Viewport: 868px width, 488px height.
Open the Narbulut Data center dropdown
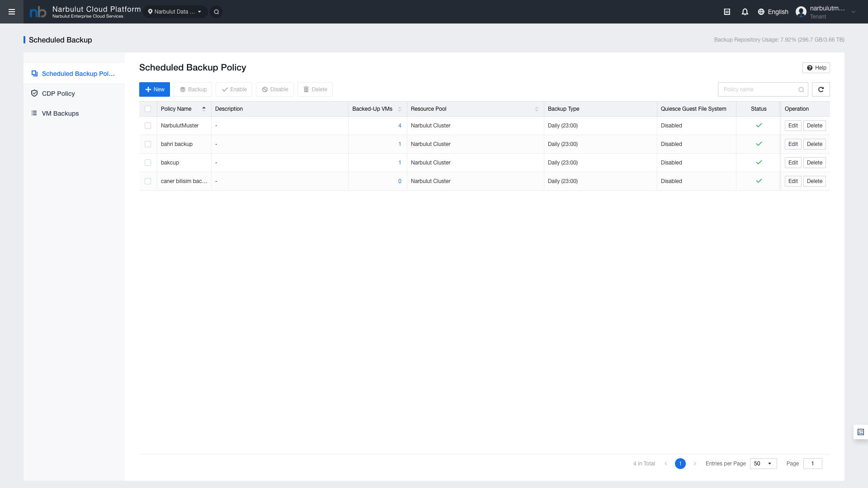(175, 12)
